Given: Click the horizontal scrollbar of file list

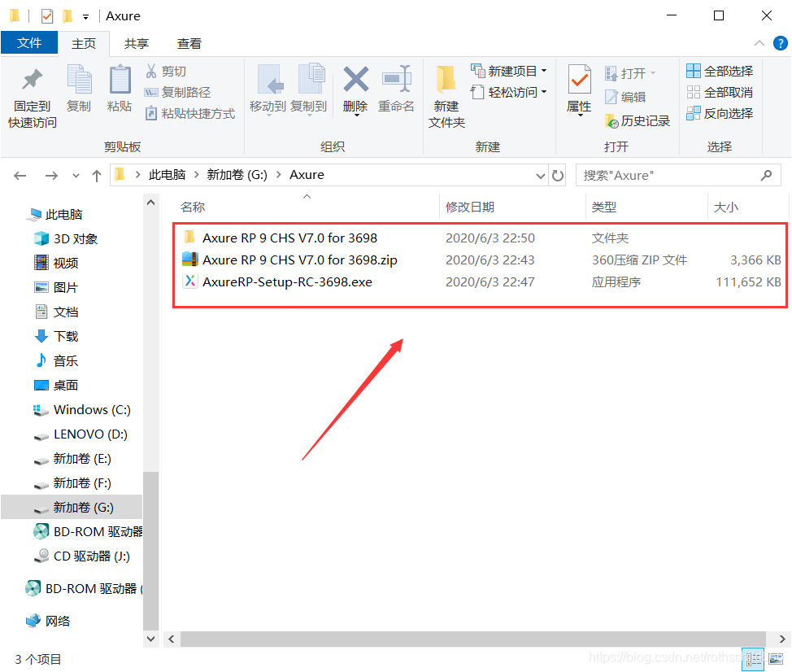Looking at the screenshot, I should (x=472, y=639).
